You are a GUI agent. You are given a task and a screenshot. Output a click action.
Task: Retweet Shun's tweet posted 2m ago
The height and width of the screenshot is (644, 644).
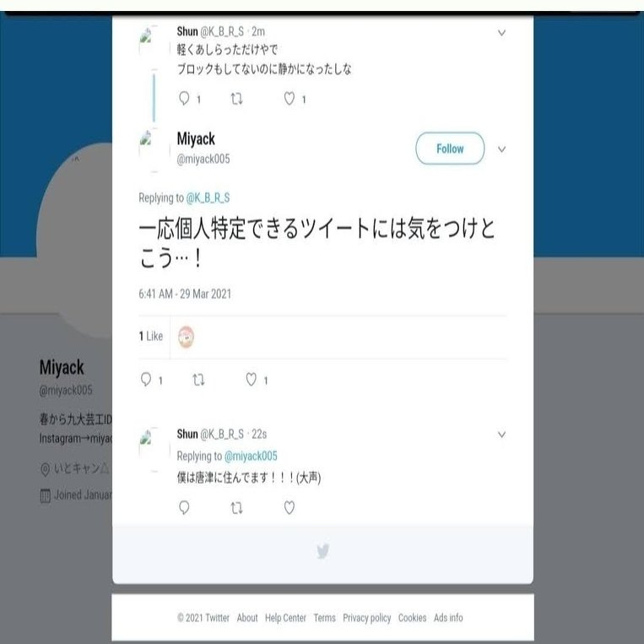[x=236, y=99]
